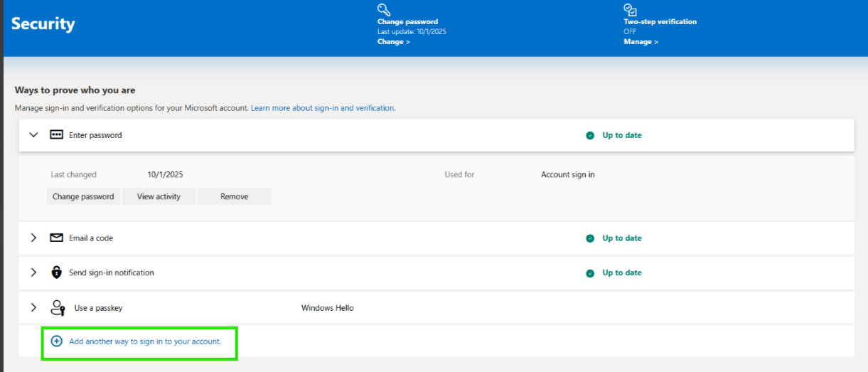Click the Change password button

click(83, 196)
